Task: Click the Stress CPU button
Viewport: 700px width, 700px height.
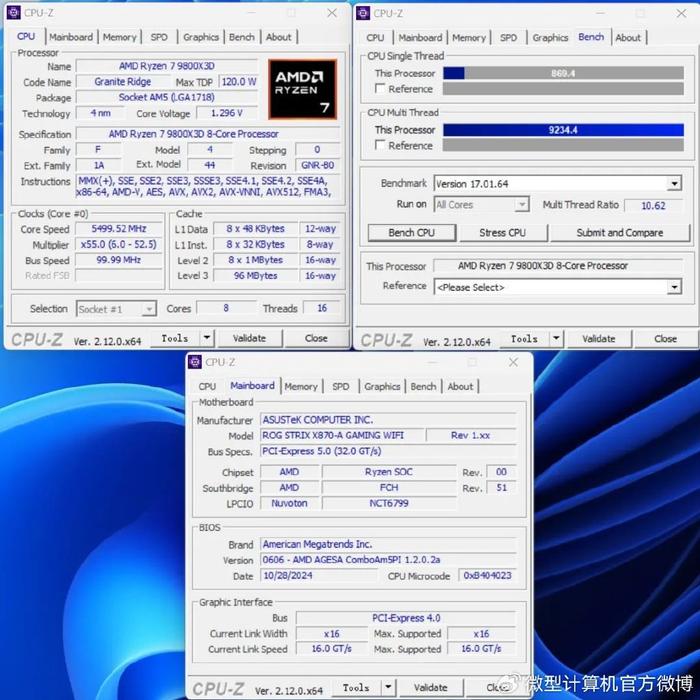Action: (x=503, y=233)
